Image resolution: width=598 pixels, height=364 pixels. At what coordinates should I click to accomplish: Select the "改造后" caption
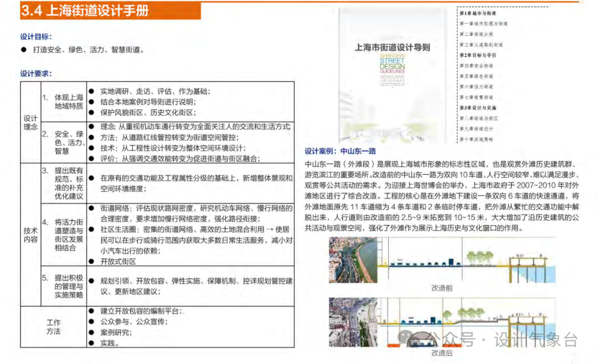point(442,353)
